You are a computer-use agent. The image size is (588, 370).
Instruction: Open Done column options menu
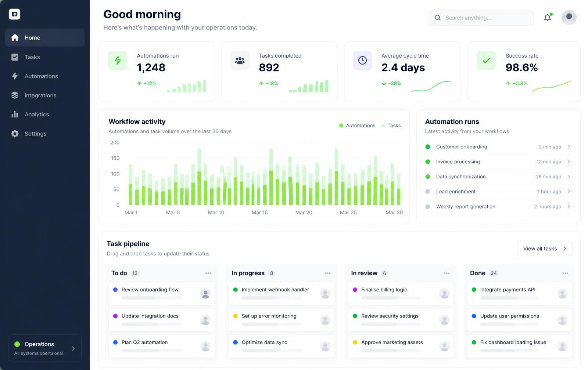click(x=565, y=273)
